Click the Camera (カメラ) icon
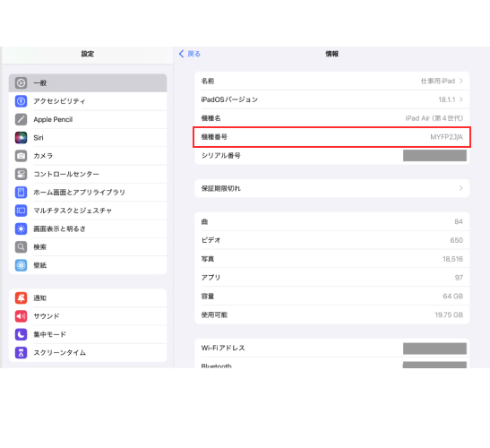 21,156
